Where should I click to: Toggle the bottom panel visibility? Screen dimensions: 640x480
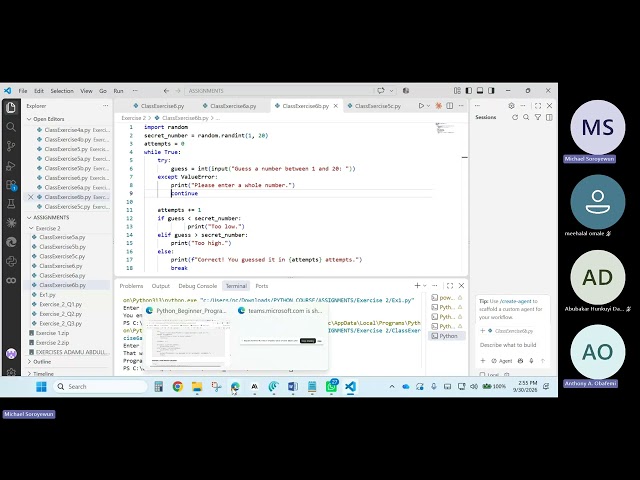pos(480,91)
